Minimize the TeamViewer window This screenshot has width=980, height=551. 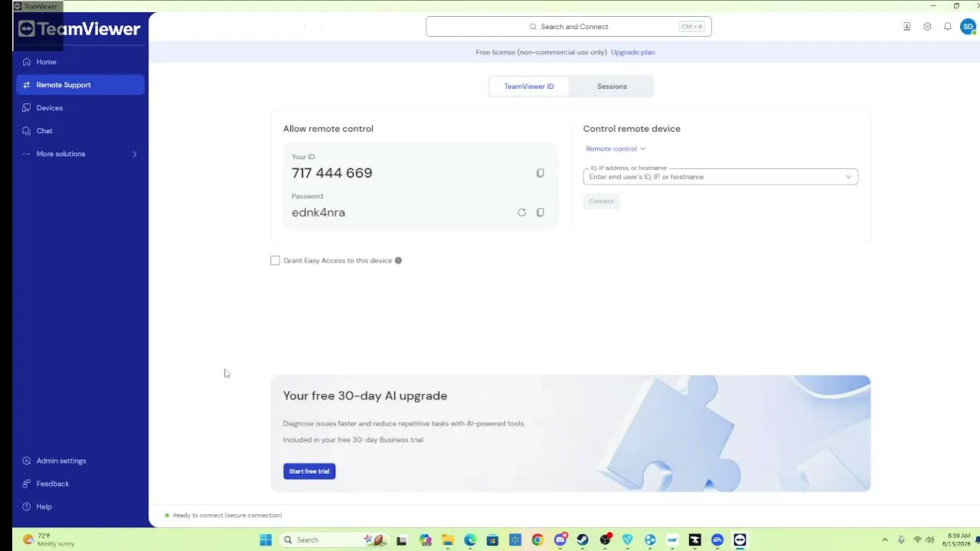pos(933,6)
